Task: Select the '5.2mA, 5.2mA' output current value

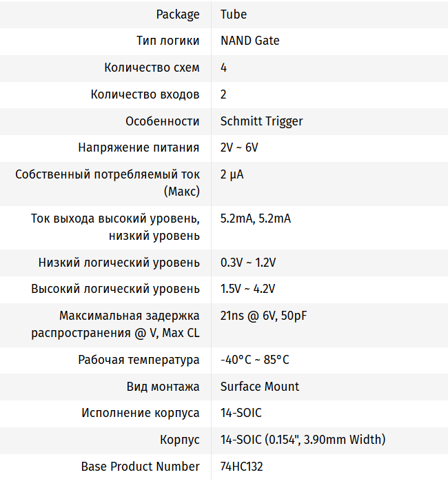Action: [256, 218]
